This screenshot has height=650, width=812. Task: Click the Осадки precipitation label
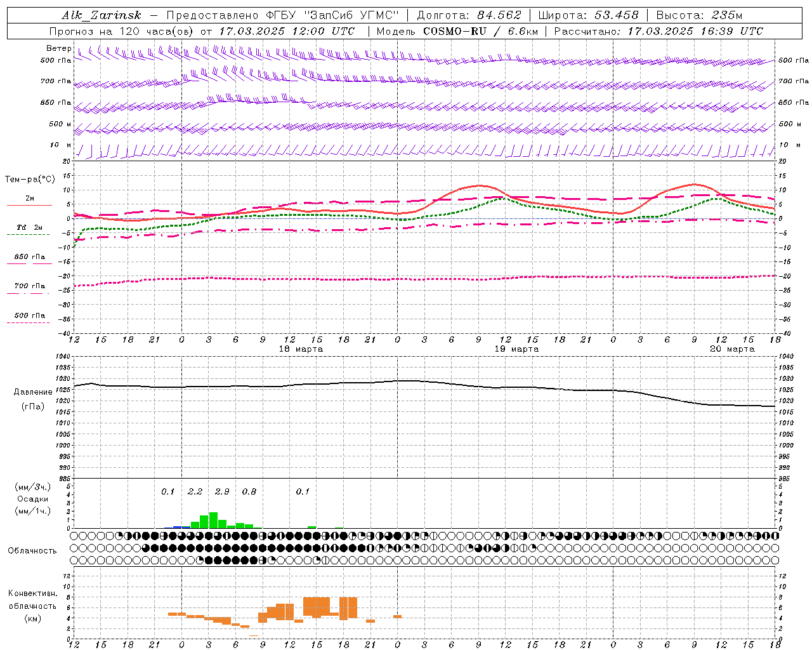32,499
